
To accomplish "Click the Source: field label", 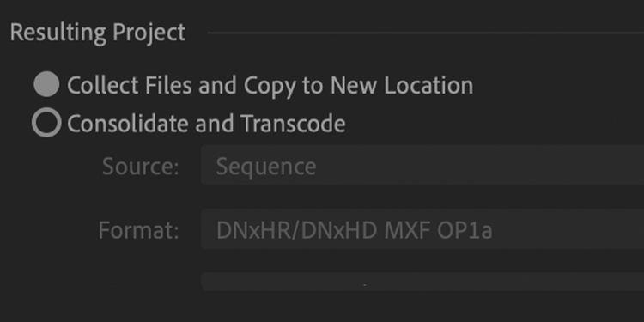I will click(141, 167).
